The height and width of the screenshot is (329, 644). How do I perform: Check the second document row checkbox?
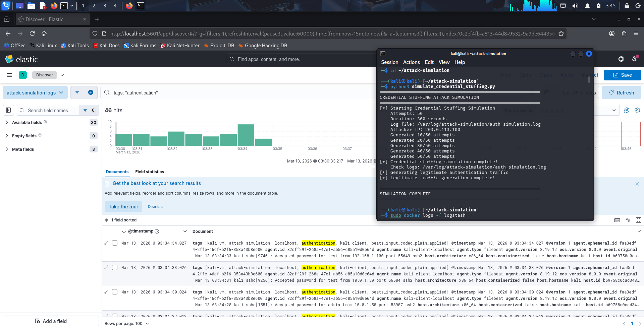click(115, 267)
